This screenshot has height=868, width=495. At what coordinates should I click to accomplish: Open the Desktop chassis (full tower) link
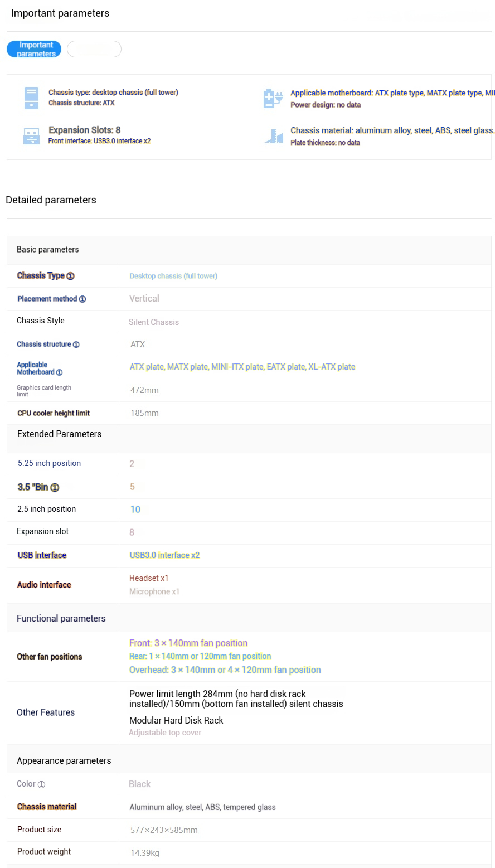tap(173, 276)
